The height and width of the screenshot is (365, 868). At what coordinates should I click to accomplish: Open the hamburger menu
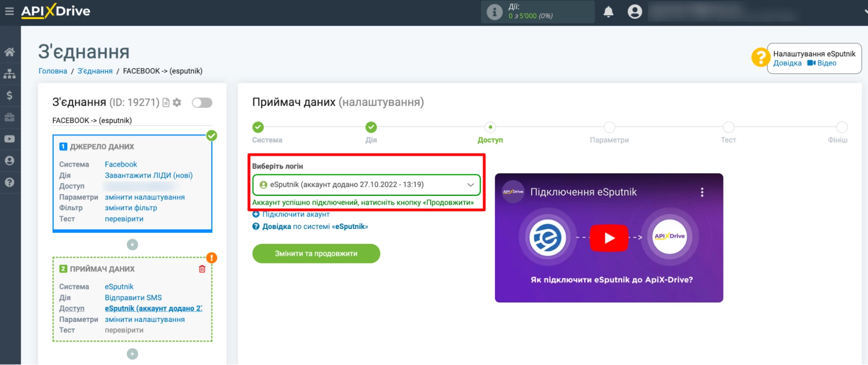(9, 11)
